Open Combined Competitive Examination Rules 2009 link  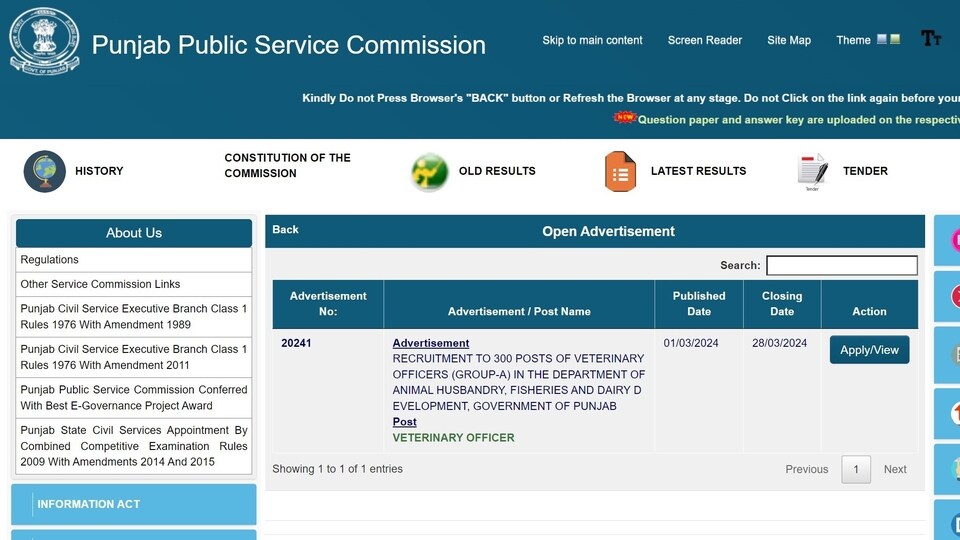click(134, 446)
